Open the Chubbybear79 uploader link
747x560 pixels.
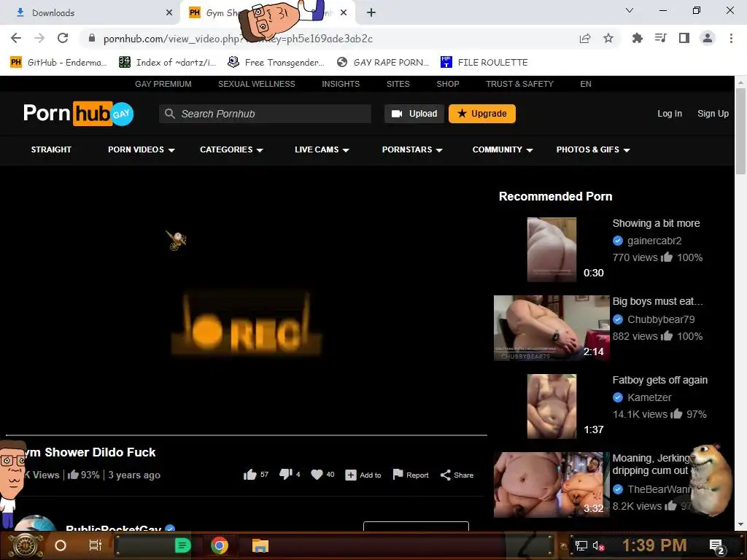(661, 319)
